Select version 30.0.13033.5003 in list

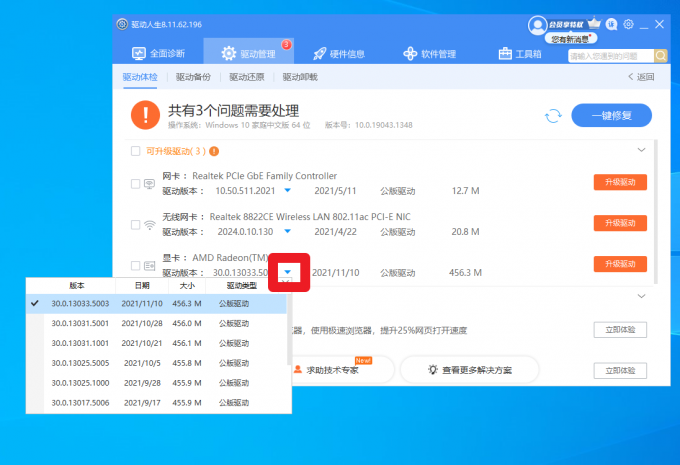(x=157, y=304)
